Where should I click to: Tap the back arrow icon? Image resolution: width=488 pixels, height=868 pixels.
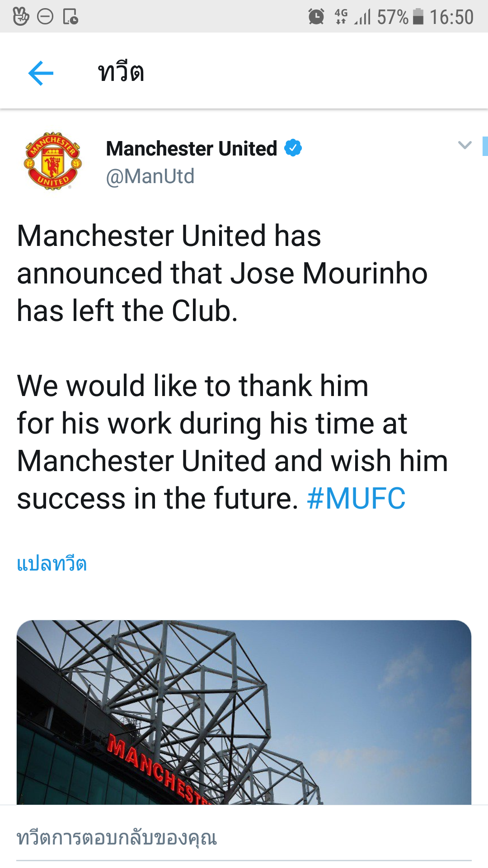click(41, 73)
